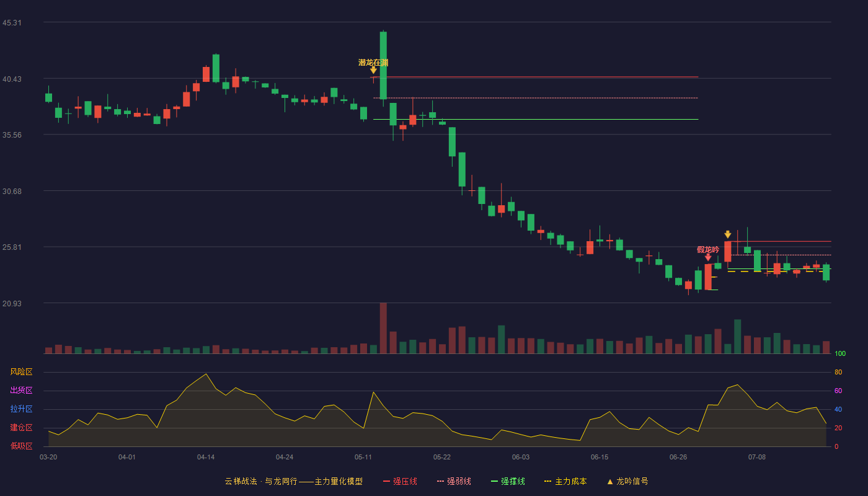Click the blue 40 indicator axis value
This screenshot has height=496, width=868.
(838, 409)
